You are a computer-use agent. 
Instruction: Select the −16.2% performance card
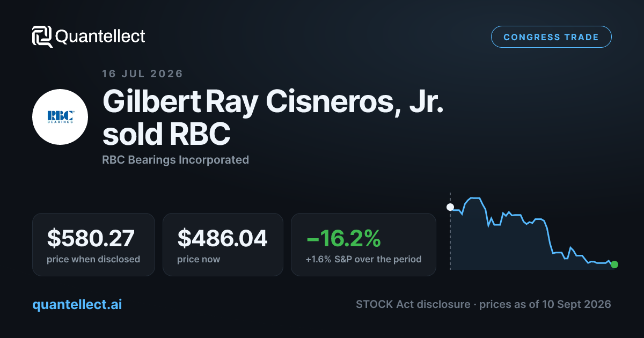pyautogui.click(x=363, y=245)
